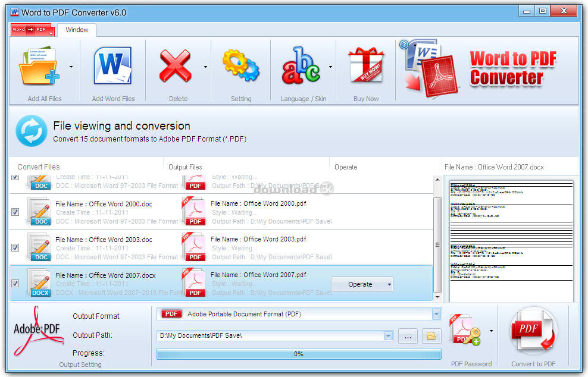
Task: Click the Convert Files column header
Action: [x=39, y=166]
